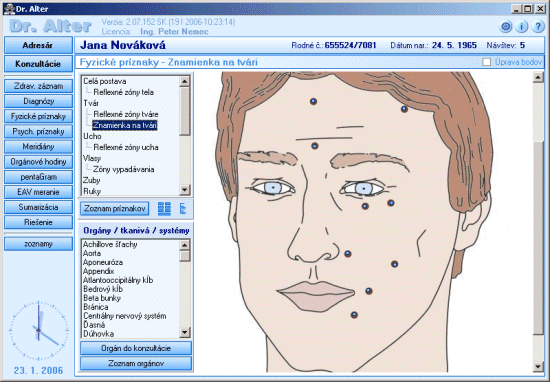Screen dimensions: 550x382
Task: Open the info icon in header
Action: [522, 27]
